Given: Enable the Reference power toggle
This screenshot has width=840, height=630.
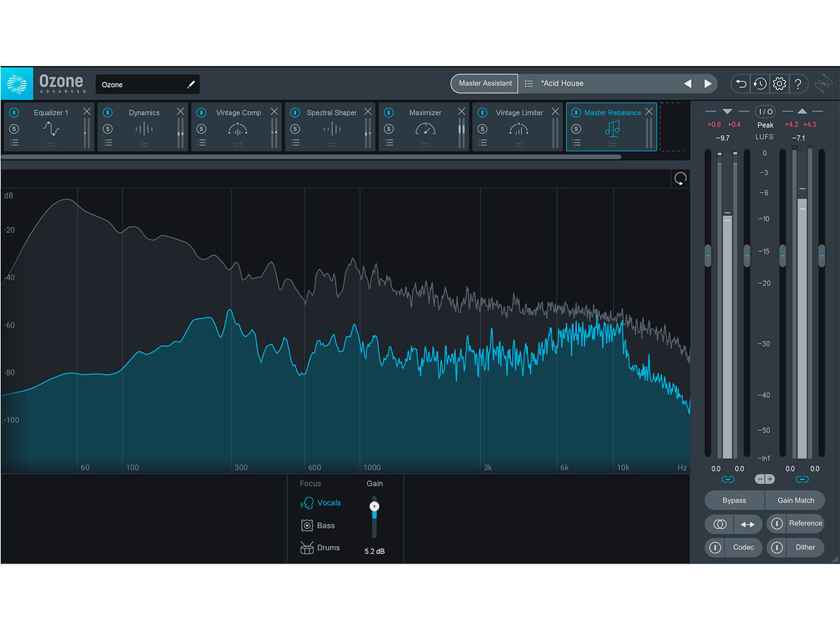Looking at the screenshot, I should tap(777, 523).
